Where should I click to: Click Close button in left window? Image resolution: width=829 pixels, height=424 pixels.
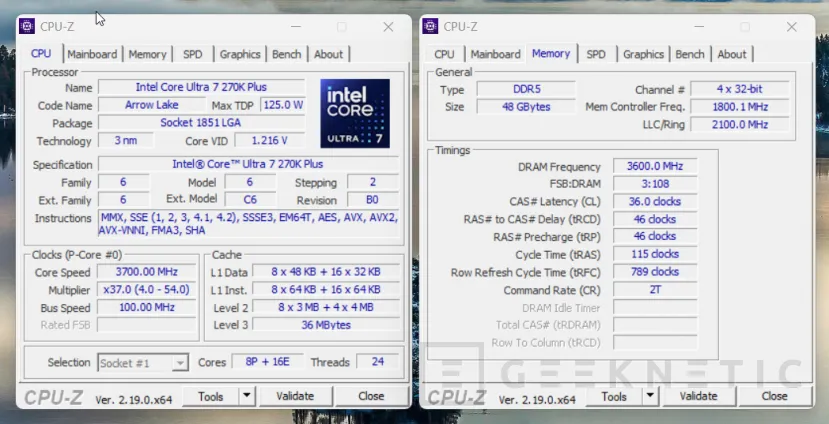[371, 396]
